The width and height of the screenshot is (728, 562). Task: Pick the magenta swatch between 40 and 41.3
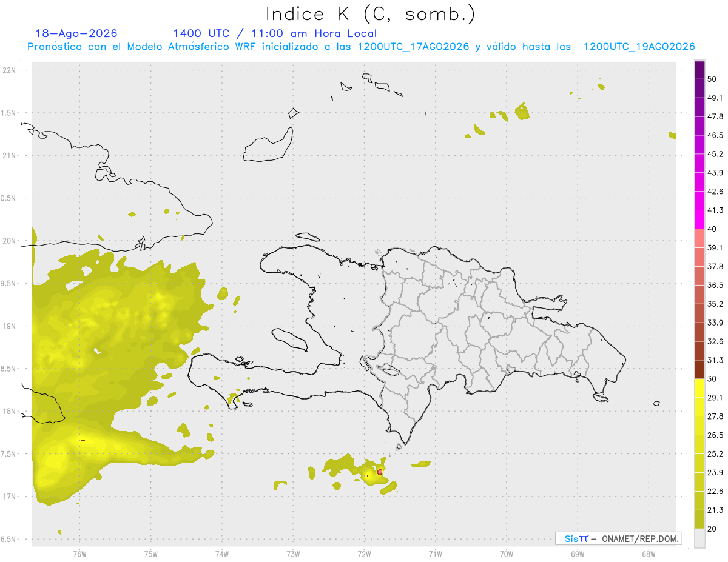coord(700,219)
